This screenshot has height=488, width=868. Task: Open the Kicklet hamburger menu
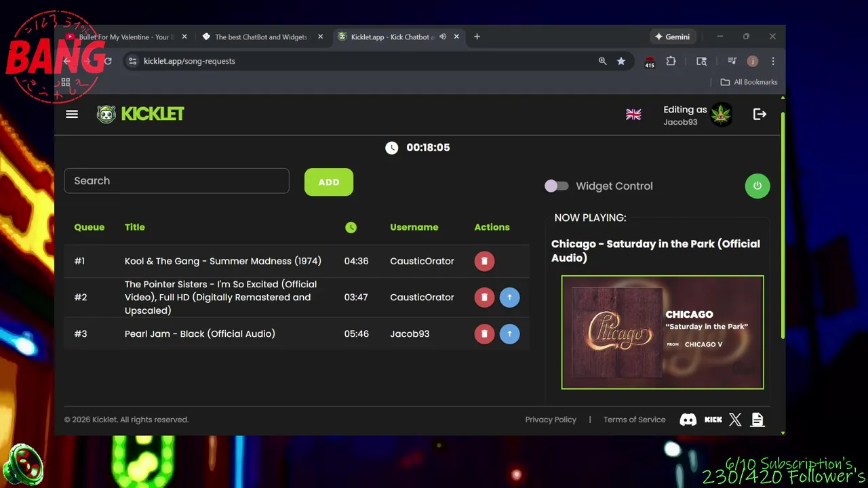click(x=72, y=114)
